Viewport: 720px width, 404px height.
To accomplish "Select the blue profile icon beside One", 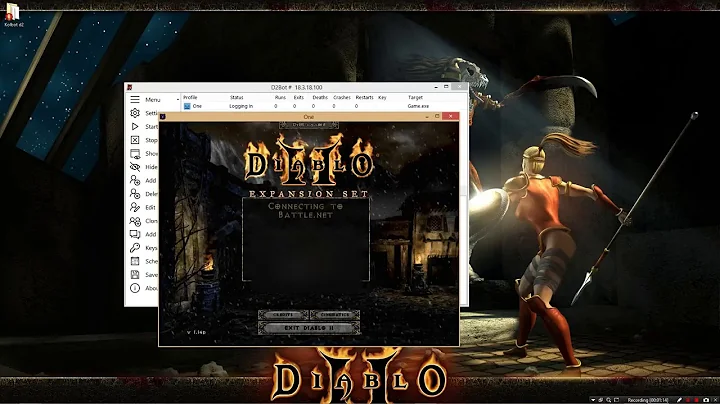I will pos(187,106).
